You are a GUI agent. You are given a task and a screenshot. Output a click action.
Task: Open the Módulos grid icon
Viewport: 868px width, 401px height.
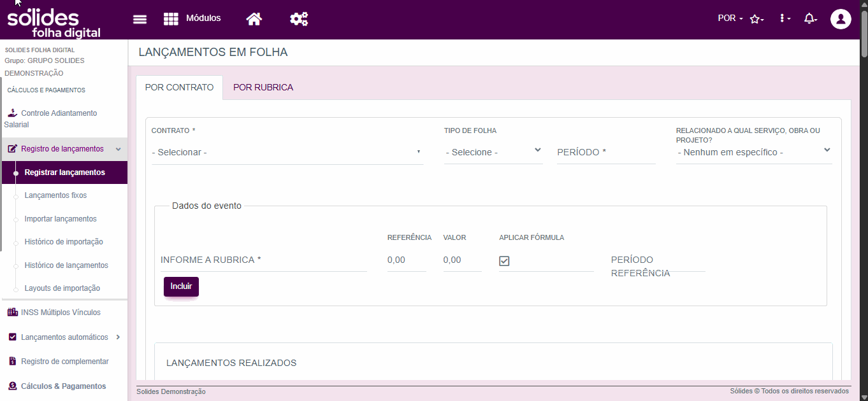pos(171,19)
